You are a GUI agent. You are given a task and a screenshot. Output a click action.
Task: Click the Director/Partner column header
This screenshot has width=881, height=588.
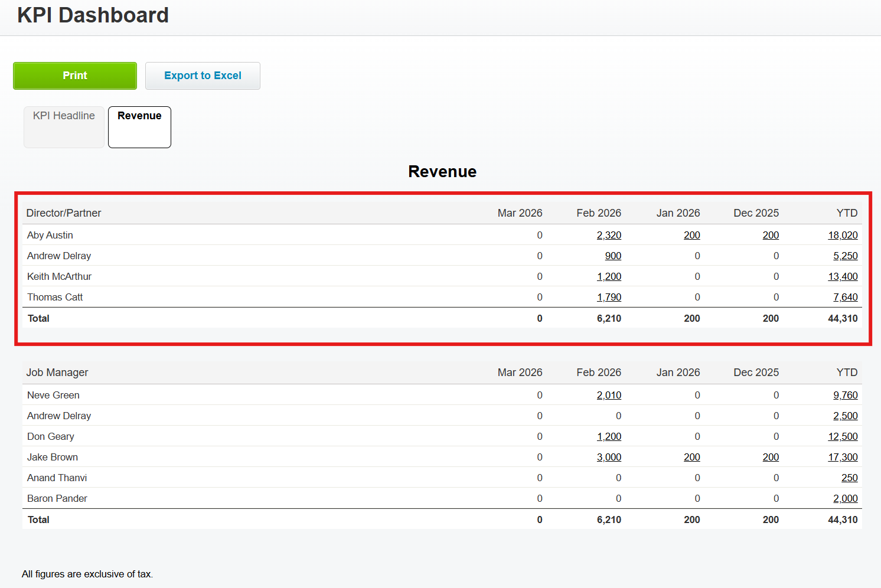tap(64, 213)
